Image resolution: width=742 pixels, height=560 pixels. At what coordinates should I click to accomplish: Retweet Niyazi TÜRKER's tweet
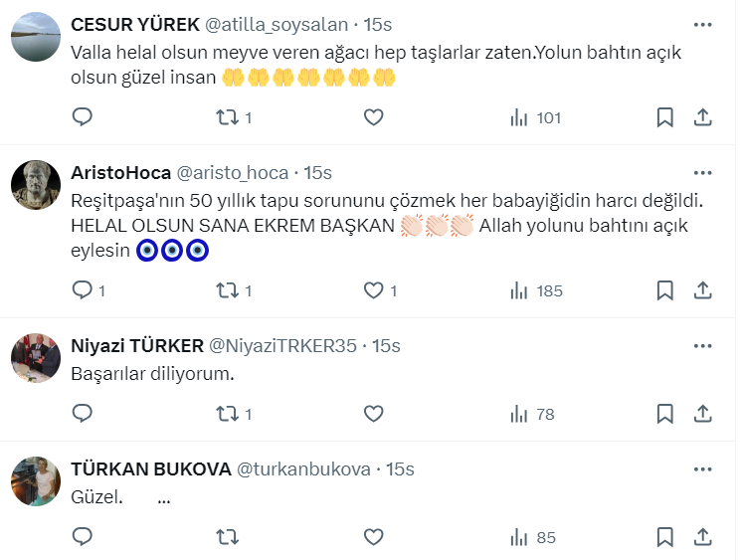tap(228, 413)
